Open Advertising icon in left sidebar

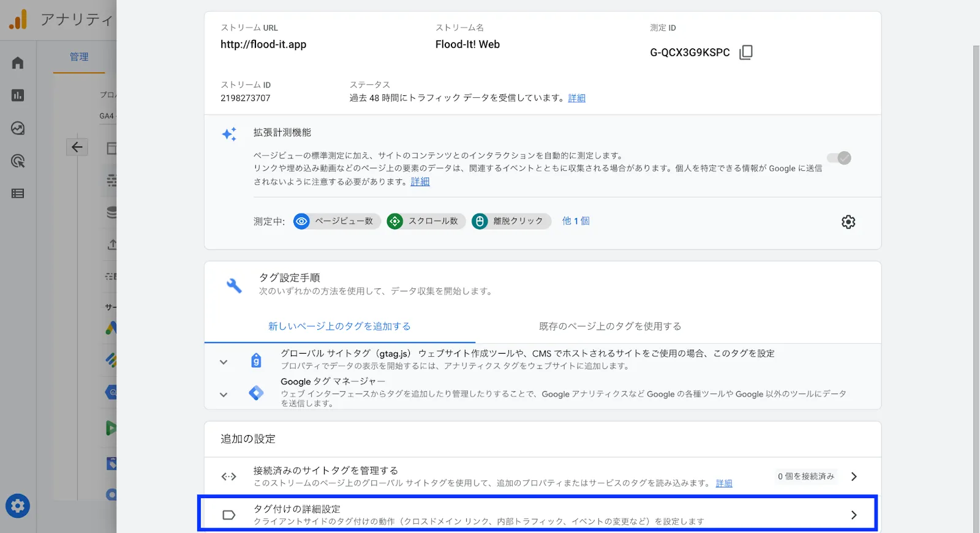18,161
